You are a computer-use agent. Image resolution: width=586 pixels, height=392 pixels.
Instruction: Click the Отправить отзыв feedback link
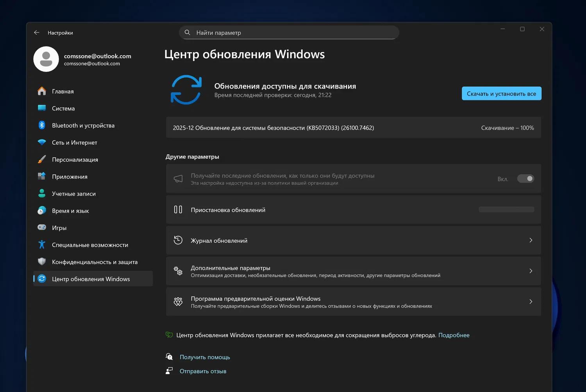coord(203,371)
